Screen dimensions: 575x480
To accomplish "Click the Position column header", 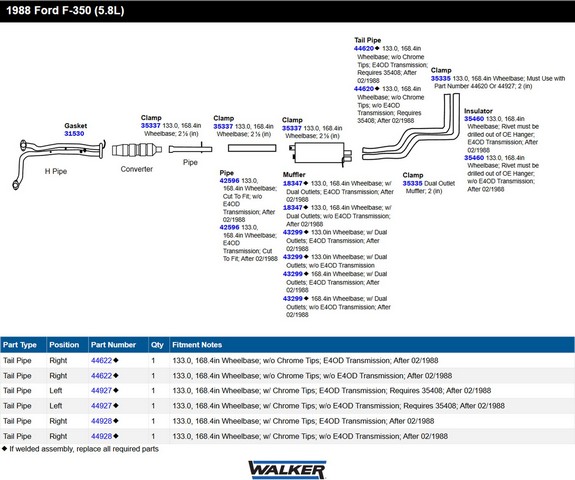I will click(x=67, y=345).
